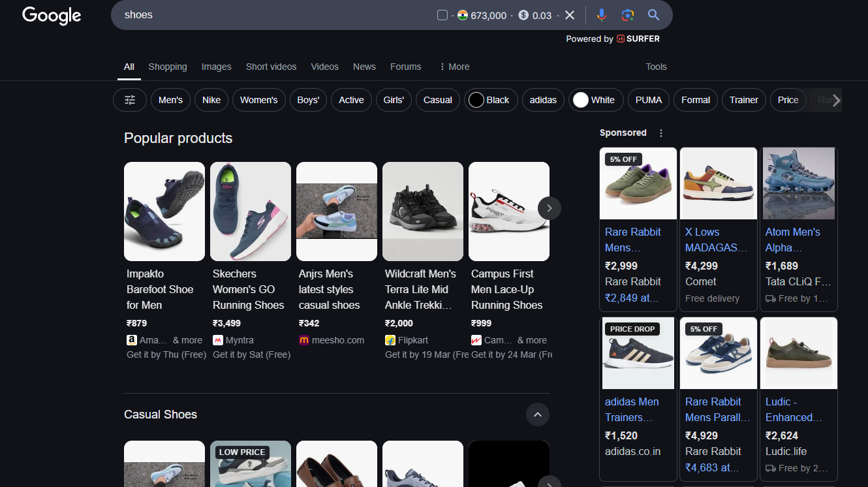
Task: Expand the More search categories menu
Action: [x=454, y=67]
